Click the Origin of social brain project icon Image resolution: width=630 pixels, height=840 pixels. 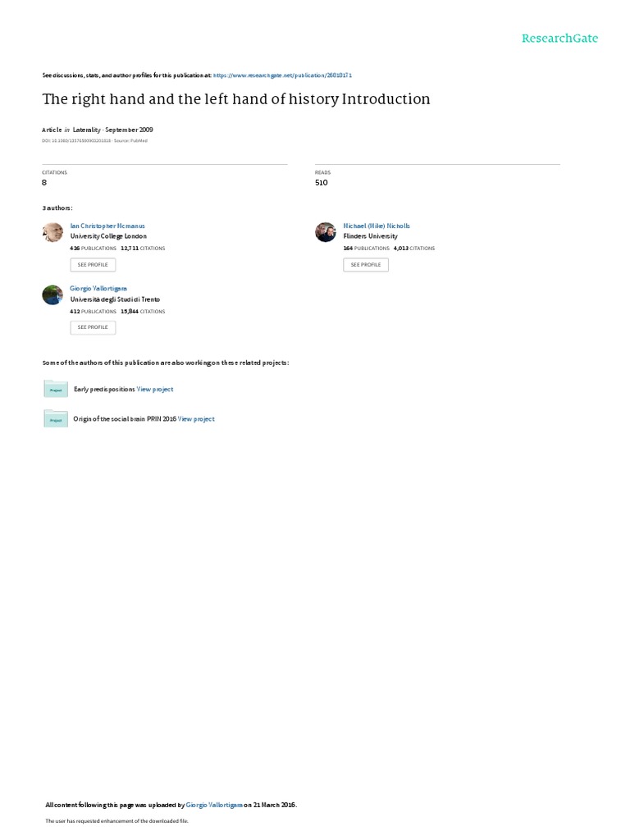pos(56,418)
